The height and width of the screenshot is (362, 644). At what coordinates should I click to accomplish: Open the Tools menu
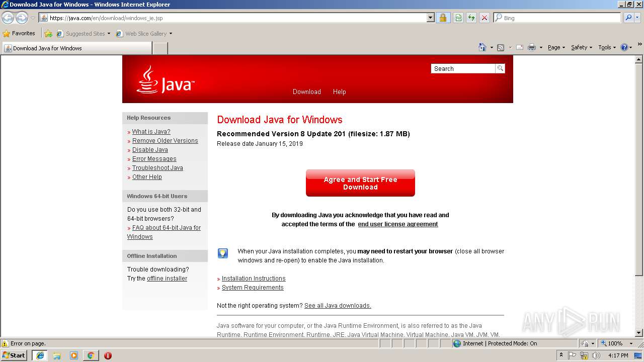click(607, 47)
